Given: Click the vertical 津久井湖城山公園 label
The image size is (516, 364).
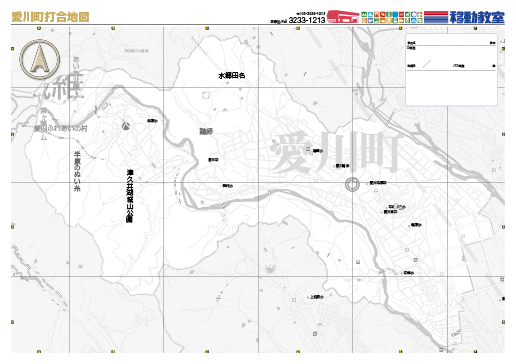Looking at the screenshot, I should point(130,196).
